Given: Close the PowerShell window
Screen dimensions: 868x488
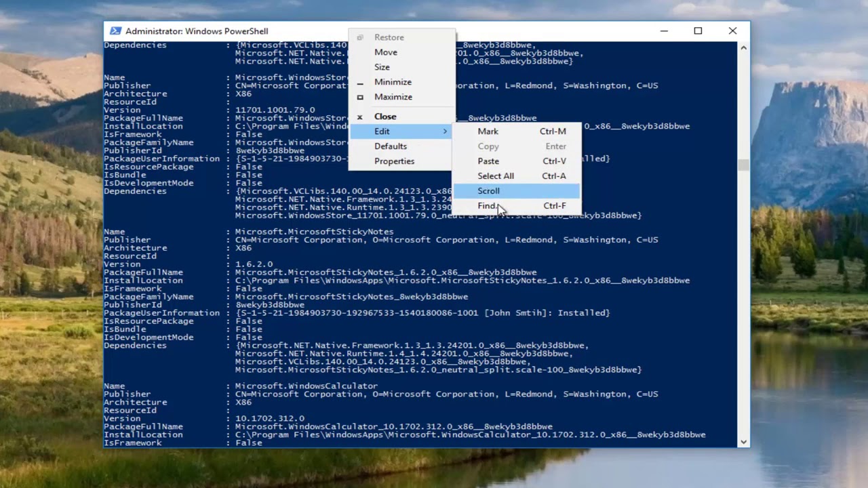Looking at the screenshot, I should click(732, 31).
